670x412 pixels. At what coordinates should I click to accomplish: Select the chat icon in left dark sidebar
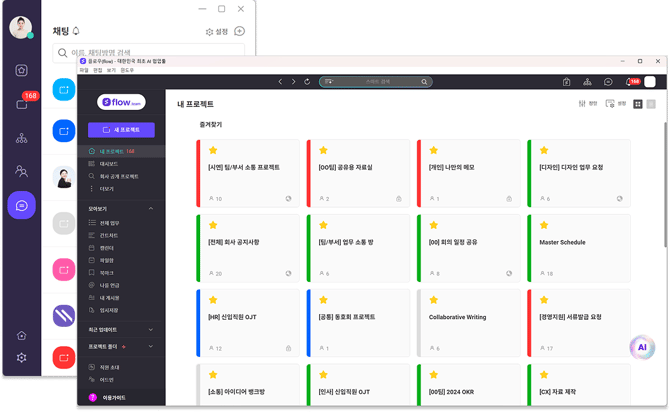(21, 205)
